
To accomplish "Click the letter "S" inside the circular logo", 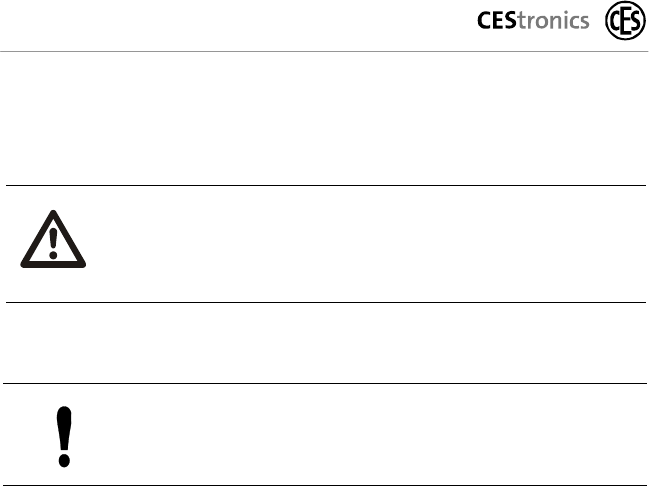I will tap(635, 21).
